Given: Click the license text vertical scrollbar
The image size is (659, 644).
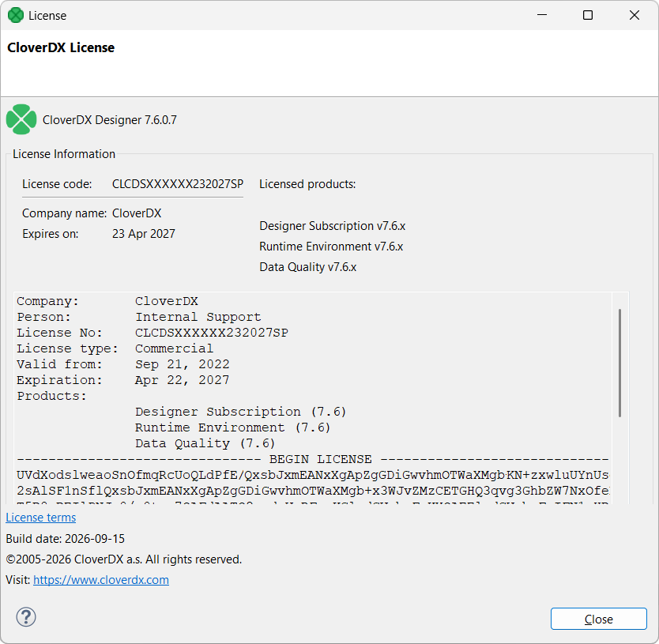Looking at the screenshot, I should coord(620,363).
